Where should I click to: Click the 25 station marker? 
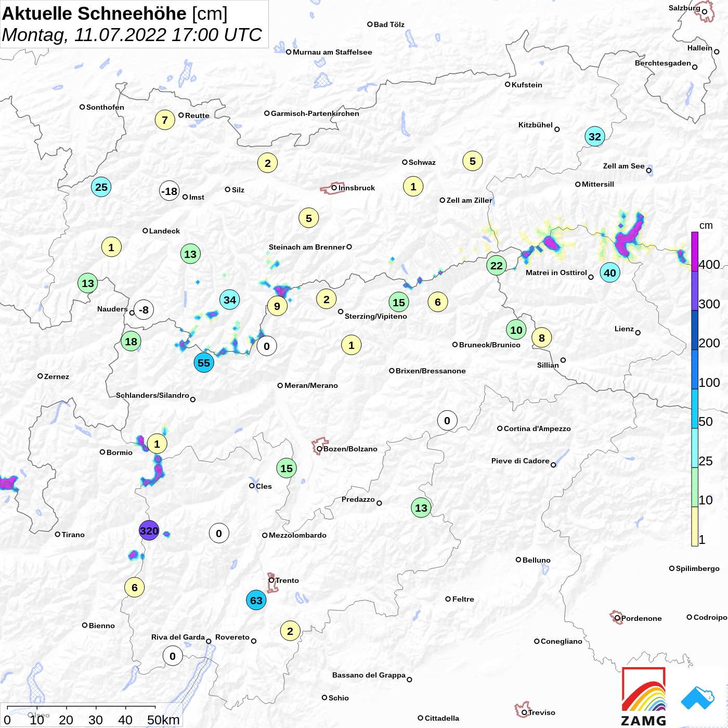coord(101,187)
